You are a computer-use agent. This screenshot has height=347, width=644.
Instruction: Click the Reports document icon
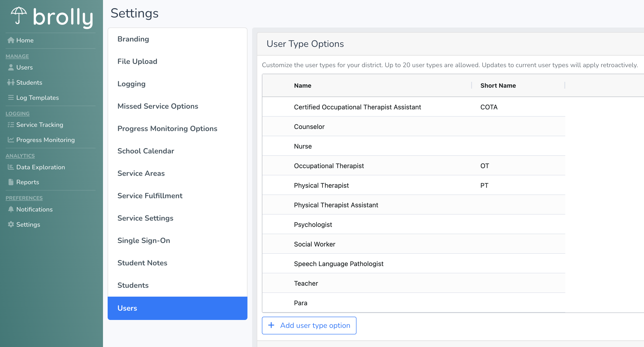click(11, 182)
